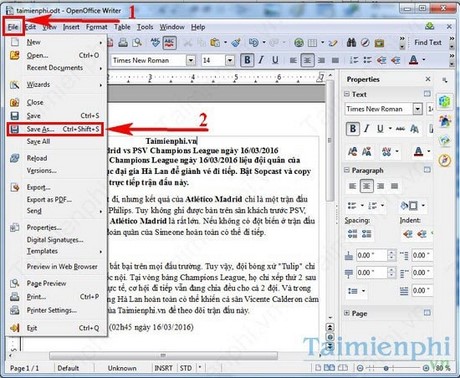The width and height of the screenshot is (460, 378).
Task: Open the sidebar Navigator compass icon
Action: click(445, 160)
